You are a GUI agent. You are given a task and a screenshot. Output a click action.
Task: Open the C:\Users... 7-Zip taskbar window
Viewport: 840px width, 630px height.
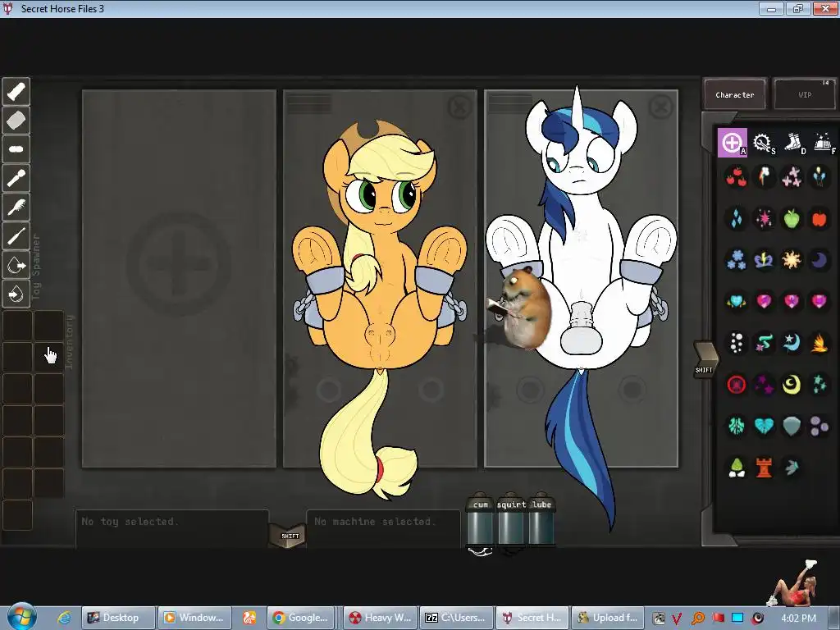[x=457, y=618]
